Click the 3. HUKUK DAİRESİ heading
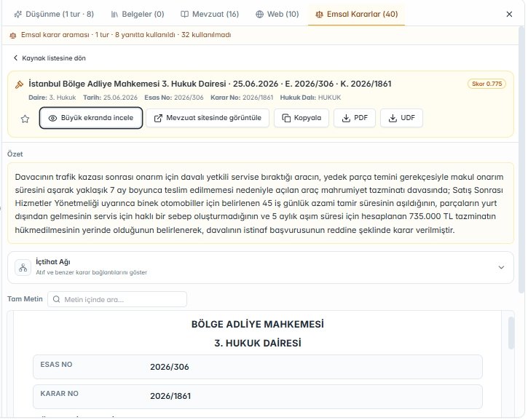Viewport: 528px width, 420px height. (x=258, y=344)
